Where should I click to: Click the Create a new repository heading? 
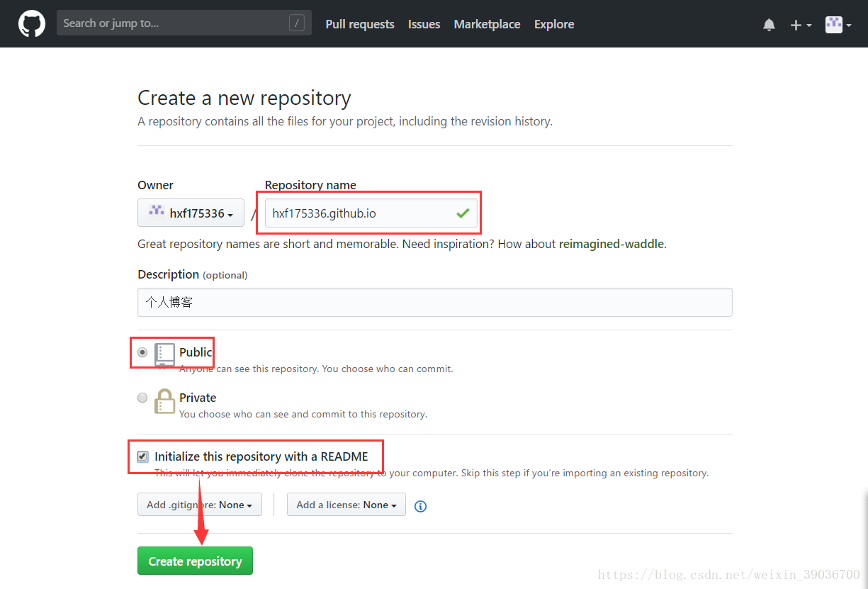point(244,98)
